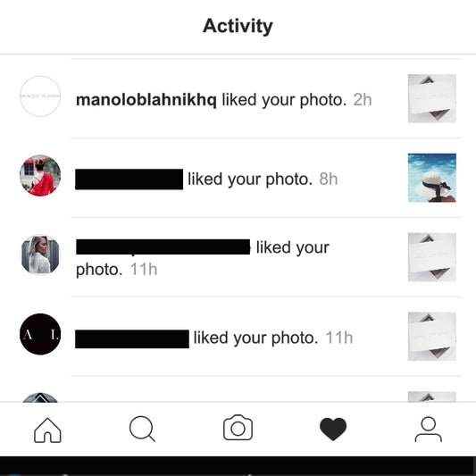Select the Activity title header

238,27
